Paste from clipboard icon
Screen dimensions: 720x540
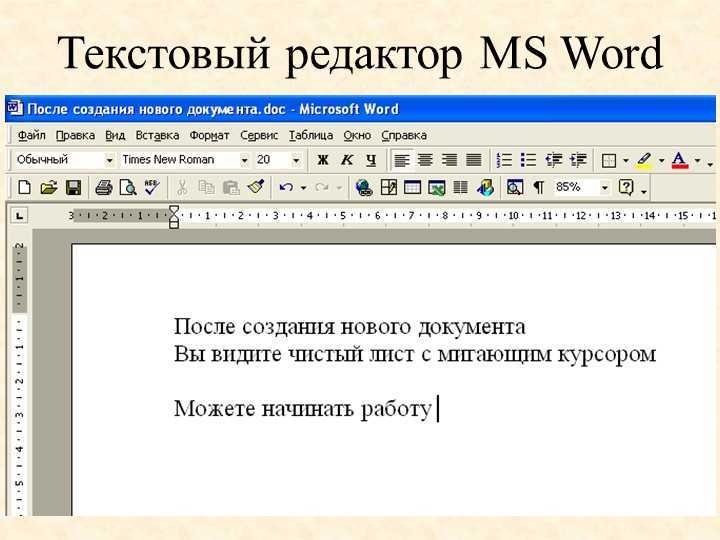pos(231,187)
